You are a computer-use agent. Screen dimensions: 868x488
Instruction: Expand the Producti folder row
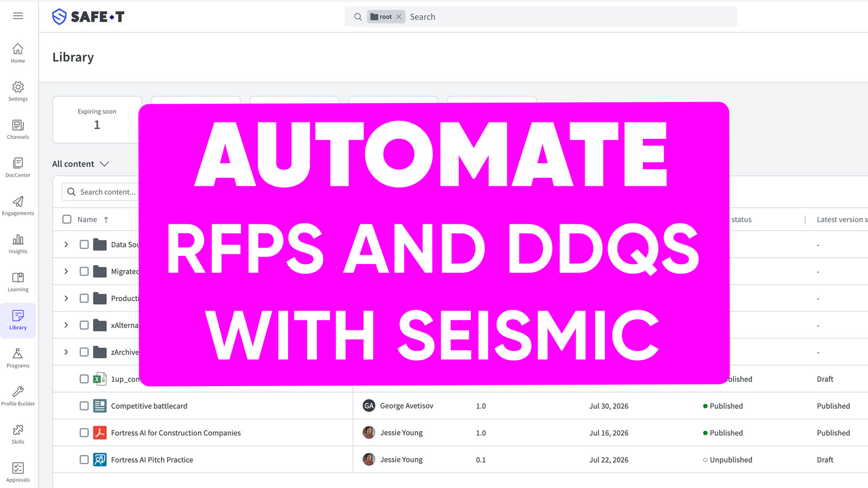click(66, 298)
